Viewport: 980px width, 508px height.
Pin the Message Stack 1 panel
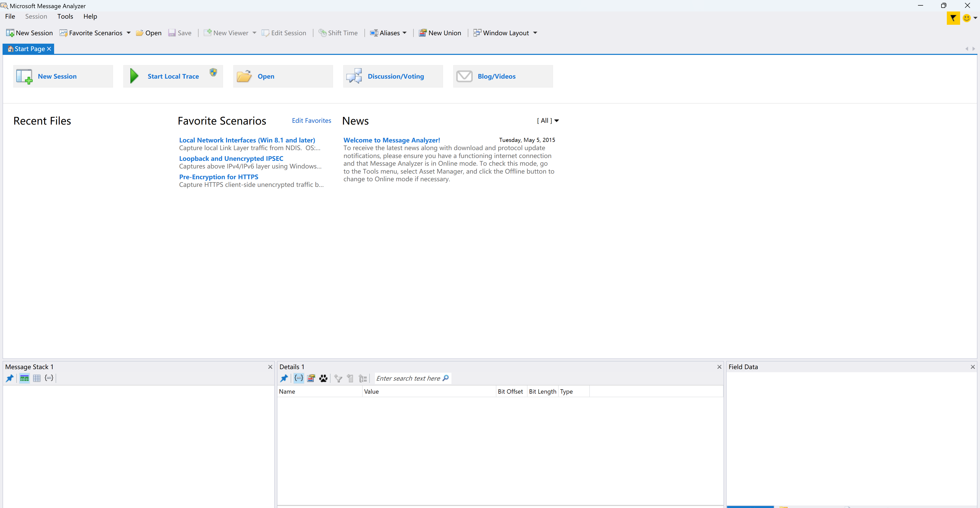pos(10,378)
